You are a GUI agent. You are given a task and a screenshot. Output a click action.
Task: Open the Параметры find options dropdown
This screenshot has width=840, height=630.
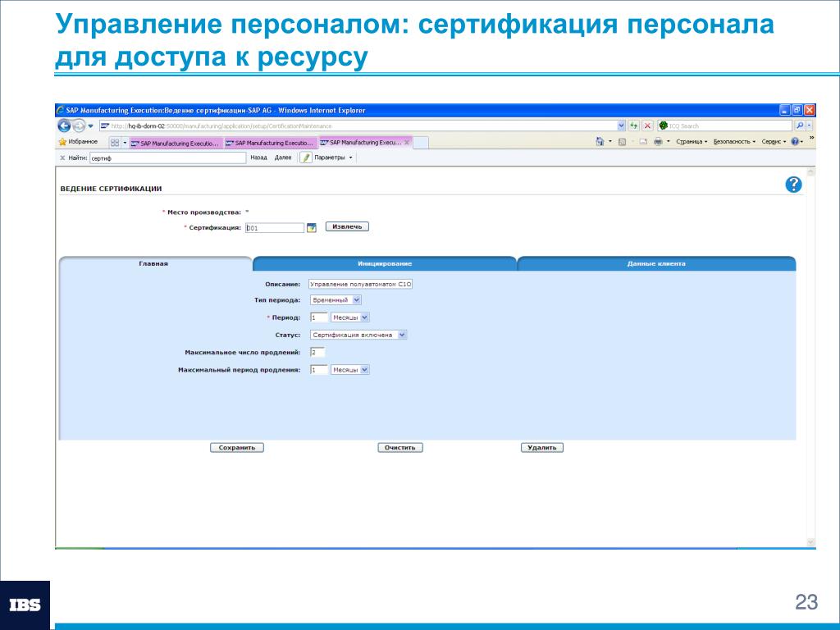333,157
